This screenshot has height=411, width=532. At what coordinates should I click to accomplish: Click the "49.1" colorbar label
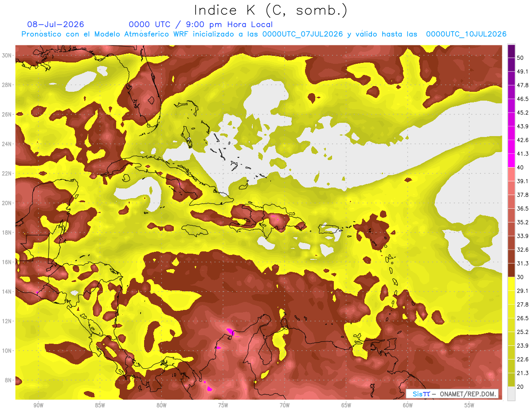pos(523,71)
